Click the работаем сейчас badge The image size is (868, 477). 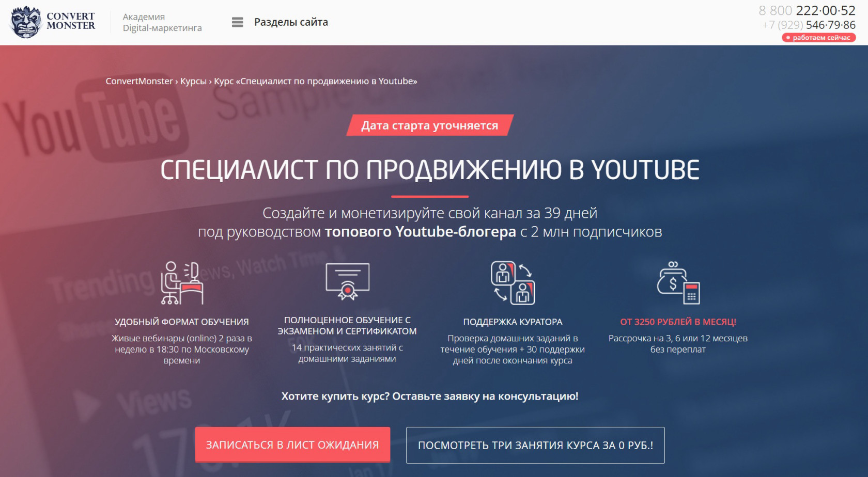coord(818,38)
